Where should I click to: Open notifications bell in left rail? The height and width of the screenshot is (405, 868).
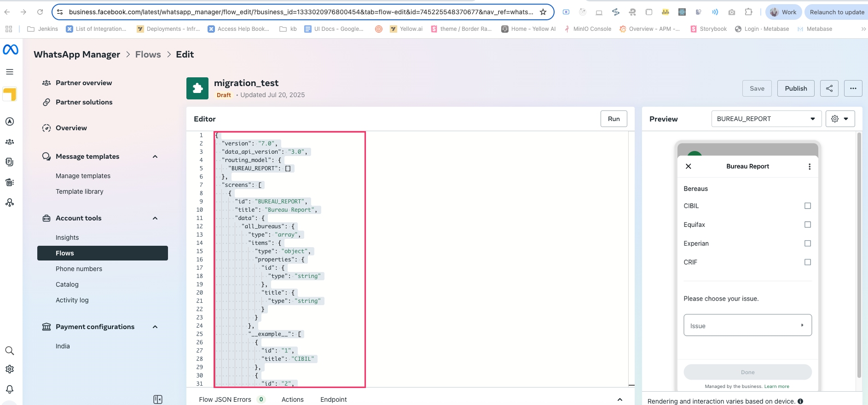click(10, 389)
